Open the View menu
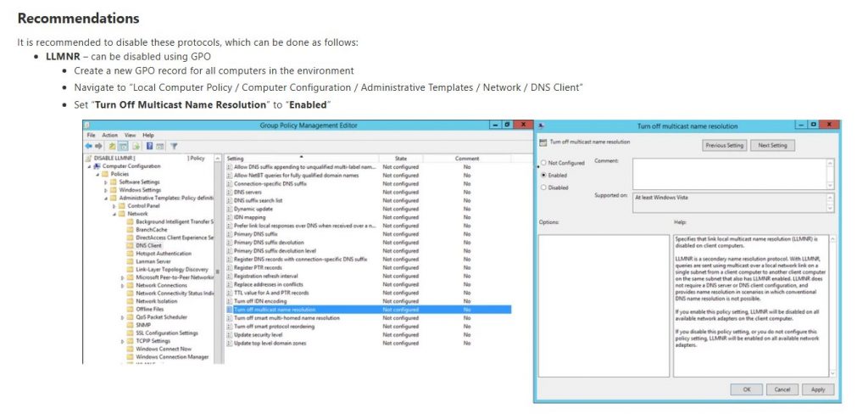The height and width of the screenshot is (414, 868). [x=130, y=135]
